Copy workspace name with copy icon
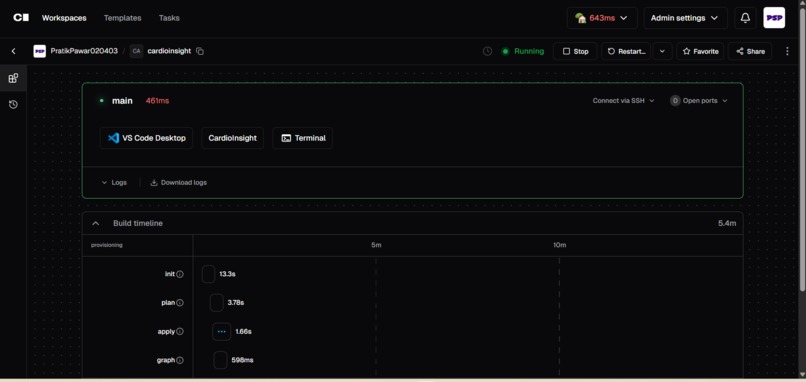806x382 pixels. point(200,51)
